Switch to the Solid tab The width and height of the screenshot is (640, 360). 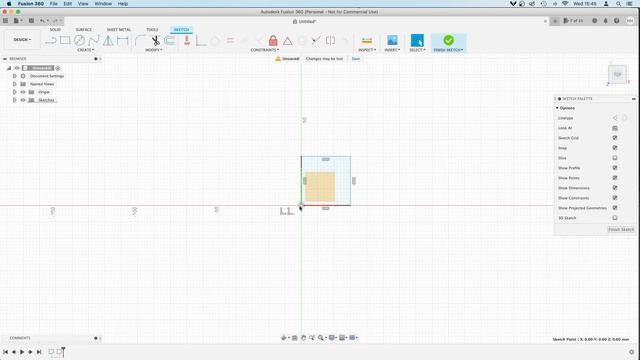(55, 29)
